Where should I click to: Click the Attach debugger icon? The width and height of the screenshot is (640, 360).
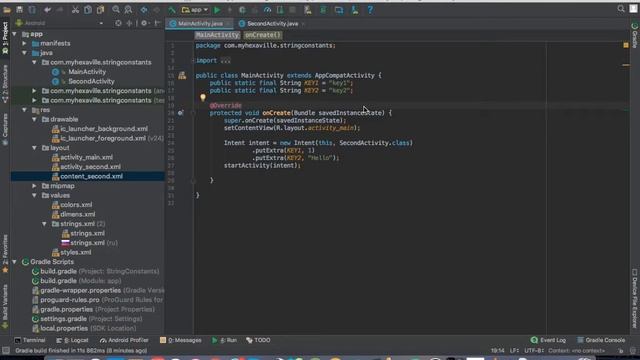click(x=280, y=9)
